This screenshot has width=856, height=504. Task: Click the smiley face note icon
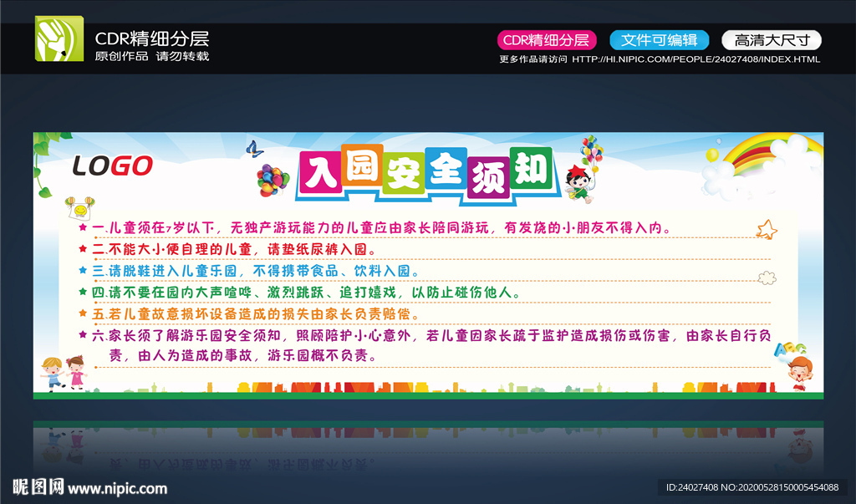79,209
